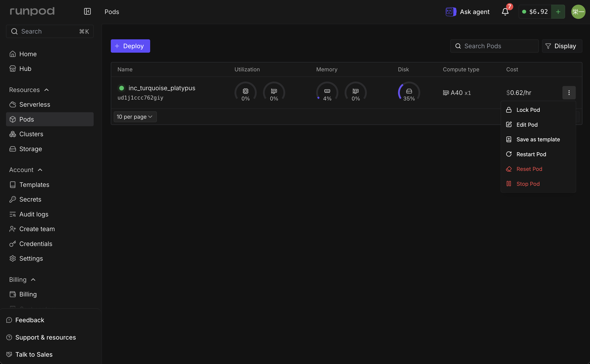Add credits with the green plus button
Viewport: 590px width, 364px height.
[558, 12]
